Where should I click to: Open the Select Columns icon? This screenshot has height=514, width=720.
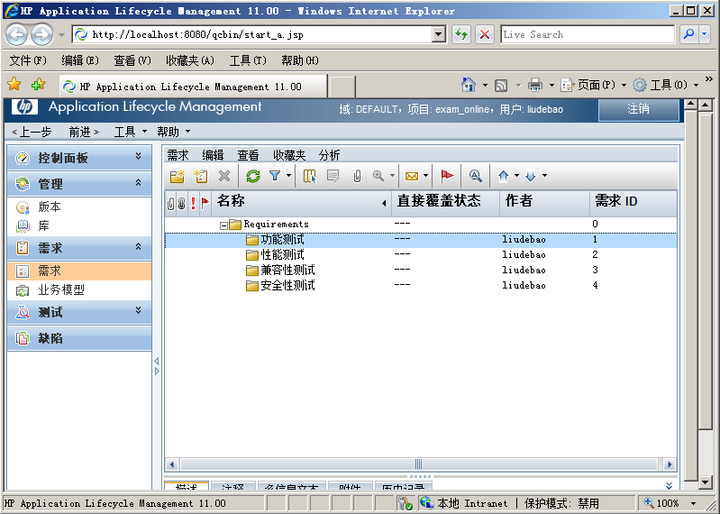pos(309,176)
